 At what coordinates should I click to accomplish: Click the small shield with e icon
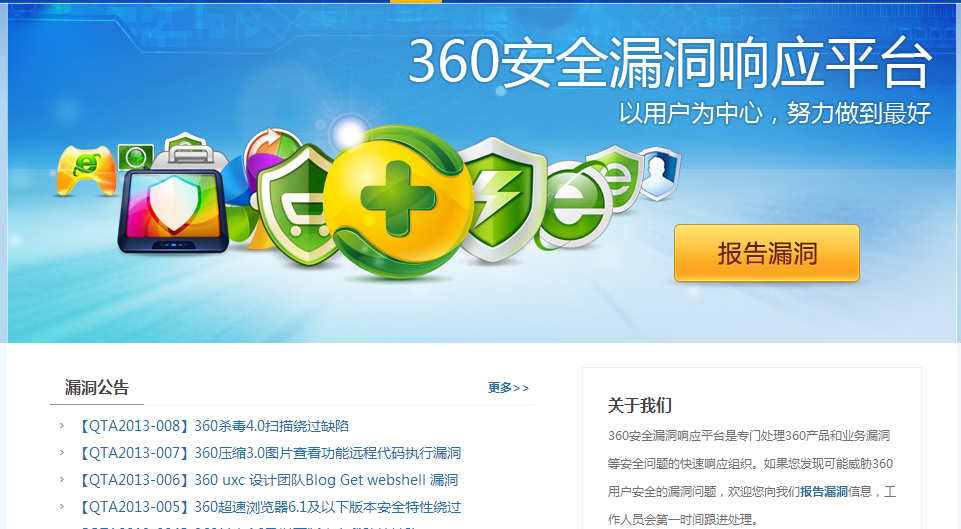coord(616,177)
